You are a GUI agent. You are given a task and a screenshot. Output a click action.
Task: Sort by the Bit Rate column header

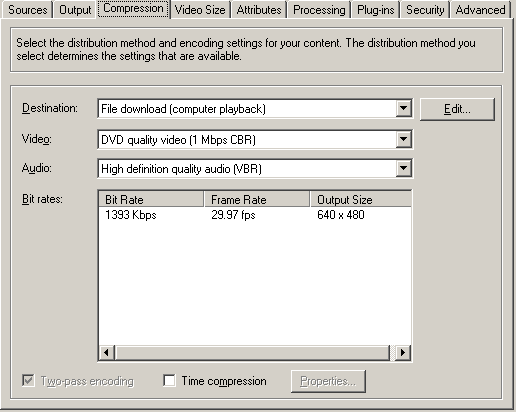pyautogui.click(x=151, y=199)
